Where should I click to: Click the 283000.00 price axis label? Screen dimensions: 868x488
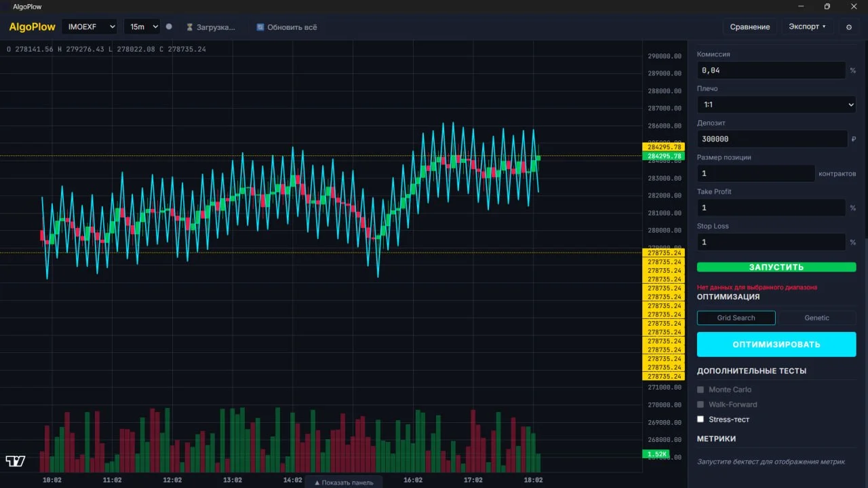coord(664,179)
